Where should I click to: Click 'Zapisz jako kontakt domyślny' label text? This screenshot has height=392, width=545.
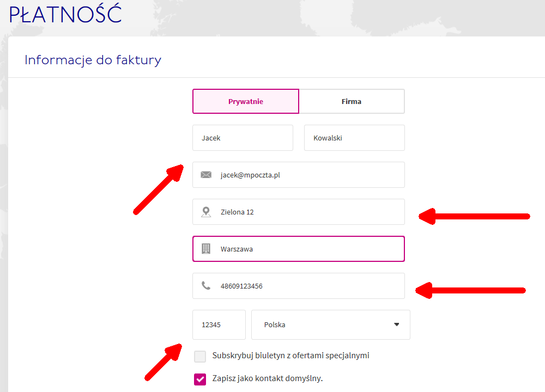tap(268, 378)
